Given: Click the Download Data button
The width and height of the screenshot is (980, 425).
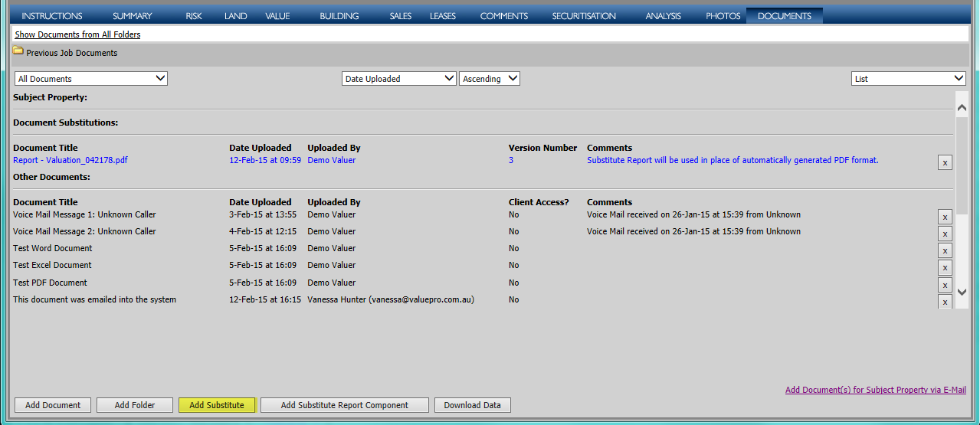Looking at the screenshot, I should 473,405.
